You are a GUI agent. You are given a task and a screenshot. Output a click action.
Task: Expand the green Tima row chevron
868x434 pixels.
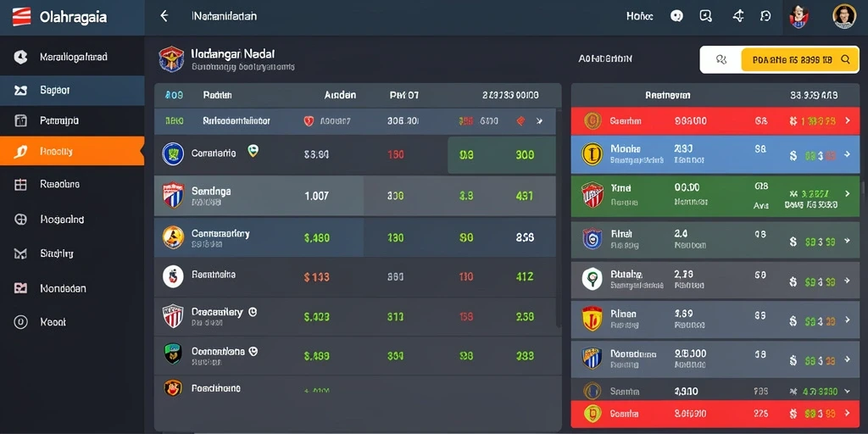point(847,194)
